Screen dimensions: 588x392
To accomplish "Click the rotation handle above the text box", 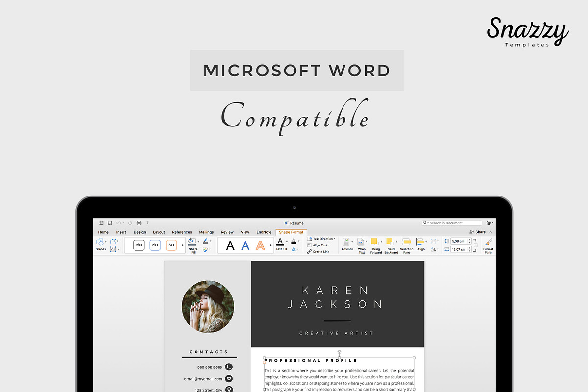I will click(x=339, y=352).
